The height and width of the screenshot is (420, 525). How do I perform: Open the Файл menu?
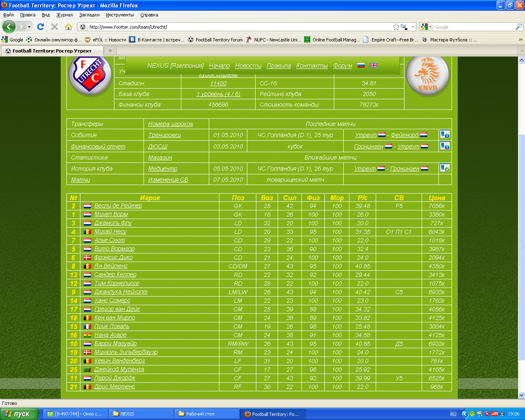[8, 15]
